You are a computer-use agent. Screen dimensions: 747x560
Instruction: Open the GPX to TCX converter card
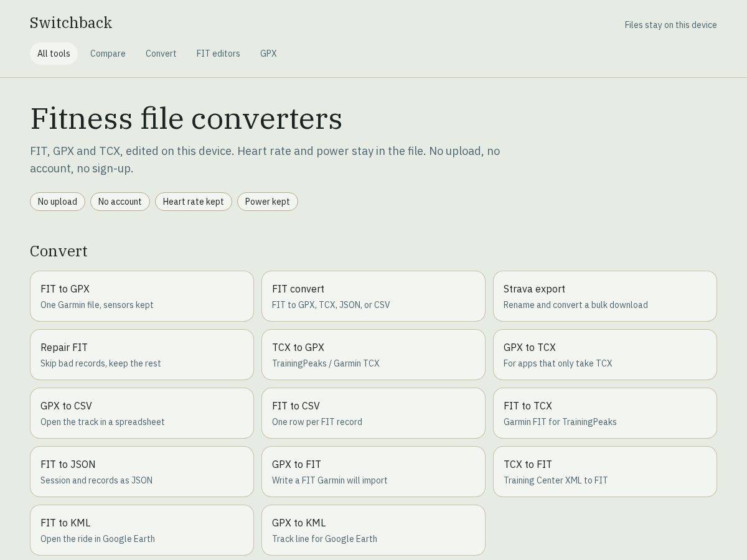[605, 355]
